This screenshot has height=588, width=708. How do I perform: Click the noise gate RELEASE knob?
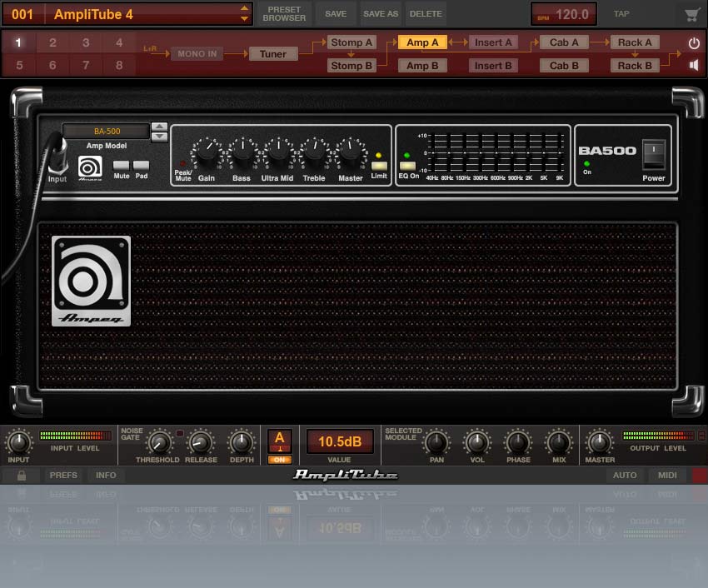click(201, 442)
